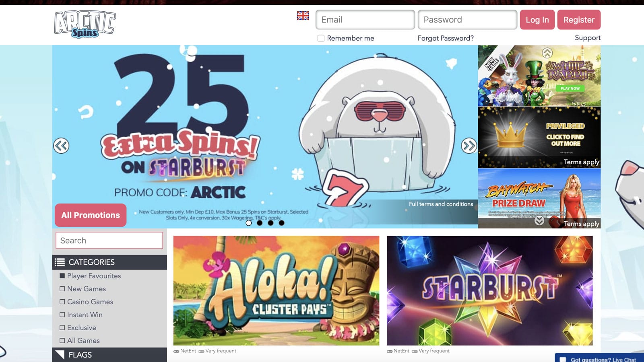The image size is (644, 362).
Task: Click the Arctic Spins logo
Action: (85, 25)
